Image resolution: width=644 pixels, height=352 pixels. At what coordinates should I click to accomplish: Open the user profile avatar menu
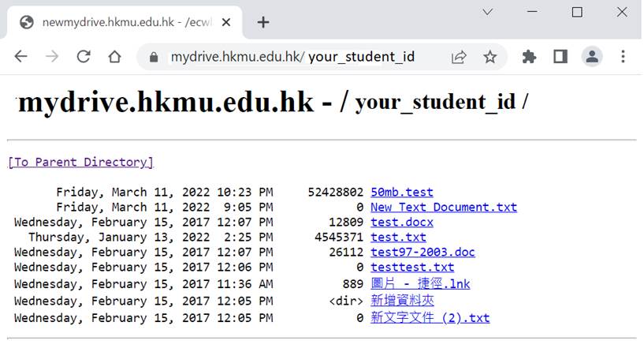[x=592, y=56]
